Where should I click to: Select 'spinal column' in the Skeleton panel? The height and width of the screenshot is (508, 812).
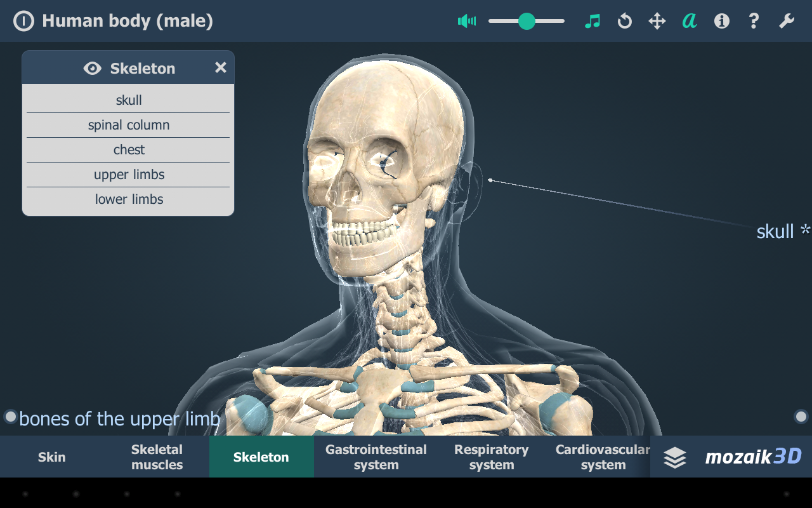128,124
